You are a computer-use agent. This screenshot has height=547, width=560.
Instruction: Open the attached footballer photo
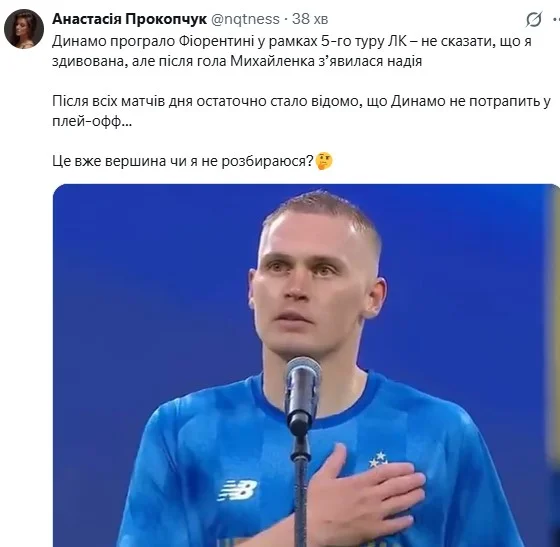pyautogui.click(x=306, y=365)
